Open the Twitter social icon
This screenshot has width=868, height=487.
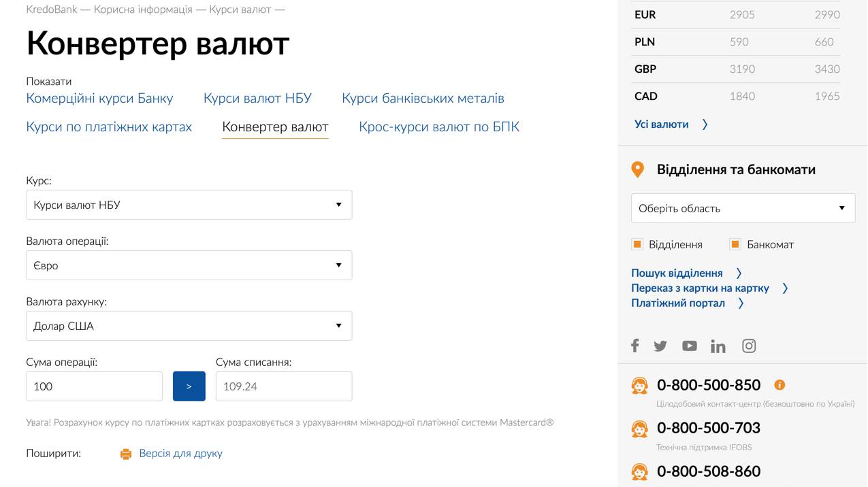point(660,346)
